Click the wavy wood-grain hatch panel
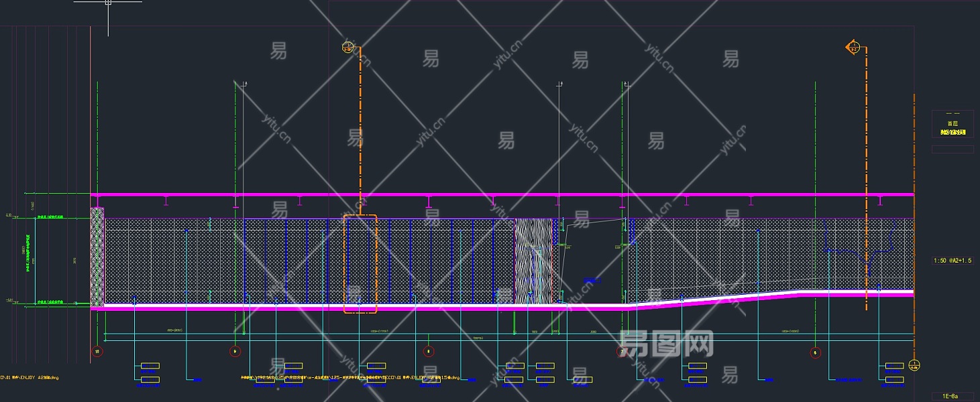 (x=533, y=261)
